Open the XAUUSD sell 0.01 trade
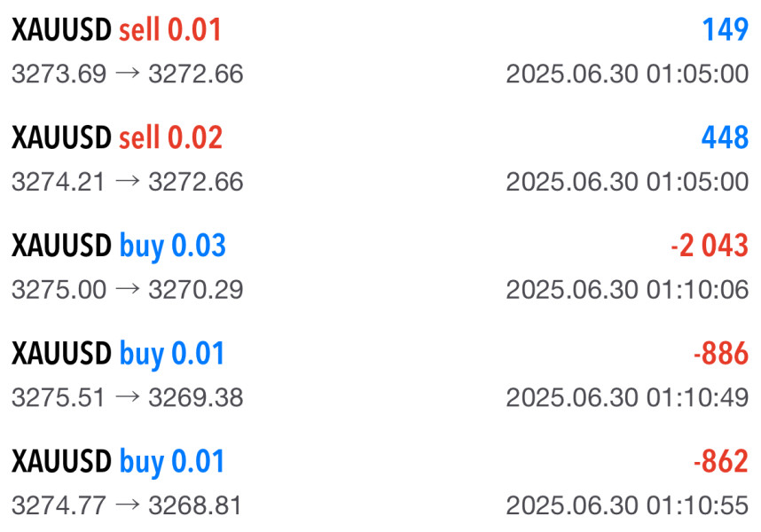 point(116,31)
